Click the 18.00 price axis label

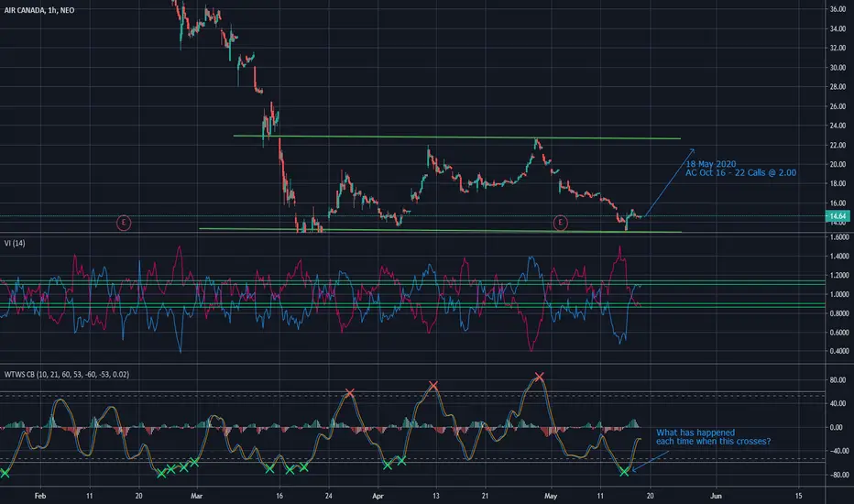click(838, 183)
